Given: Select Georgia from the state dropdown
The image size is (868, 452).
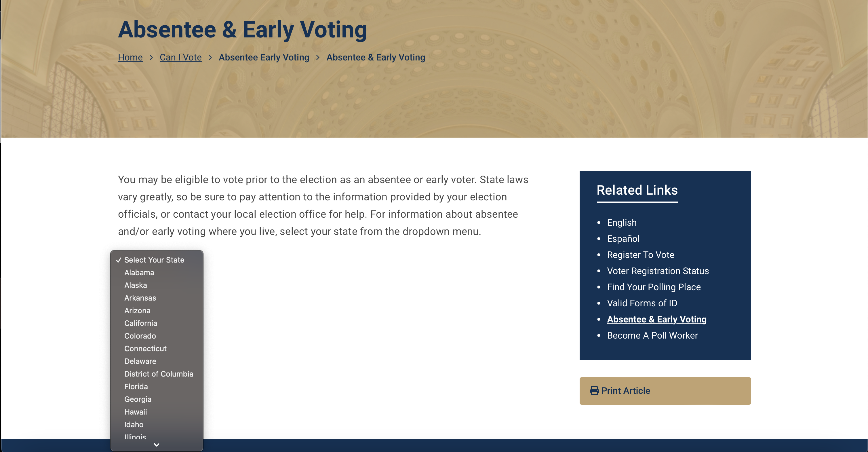Looking at the screenshot, I should tap(138, 399).
